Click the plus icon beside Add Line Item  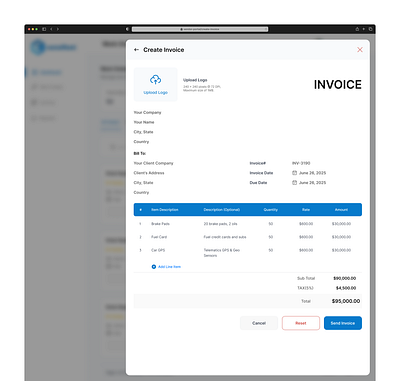coord(154,267)
